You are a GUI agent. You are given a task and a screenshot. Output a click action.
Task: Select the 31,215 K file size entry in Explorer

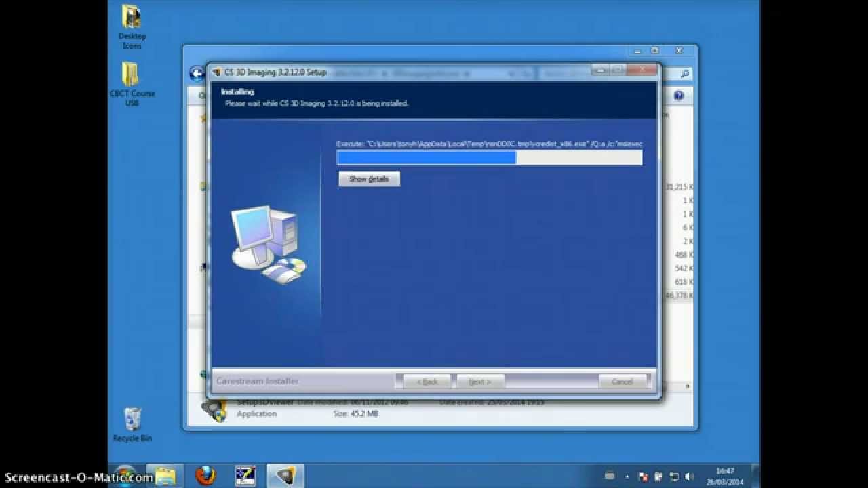[x=679, y=186]
